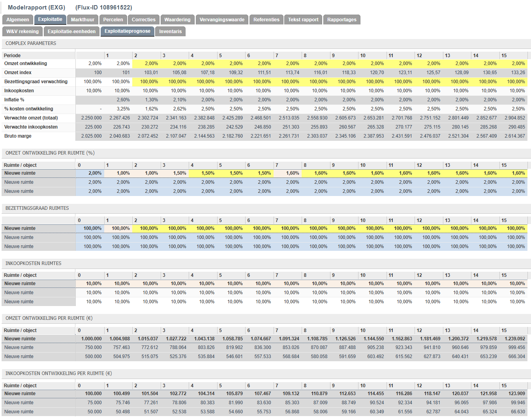The image size is (531, 420).
Task: Switch to the Markthuur tab
Action: tap(83, 20)
